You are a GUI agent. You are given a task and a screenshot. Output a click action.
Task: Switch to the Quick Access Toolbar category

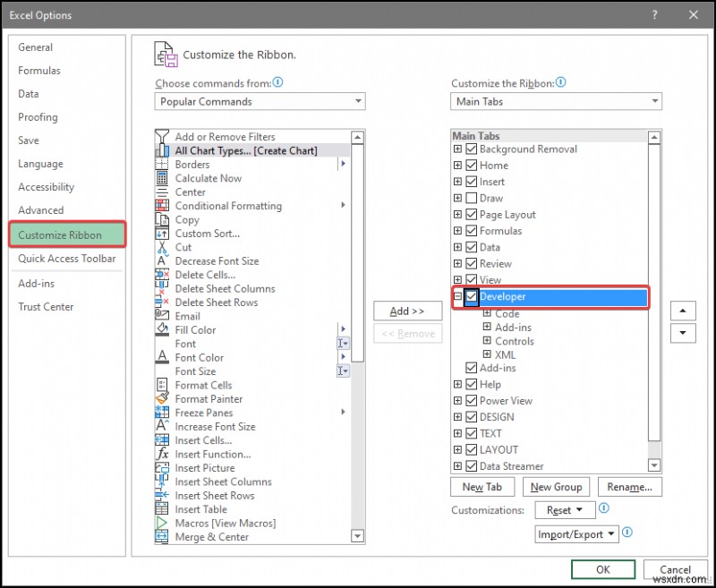pos(66,258)
